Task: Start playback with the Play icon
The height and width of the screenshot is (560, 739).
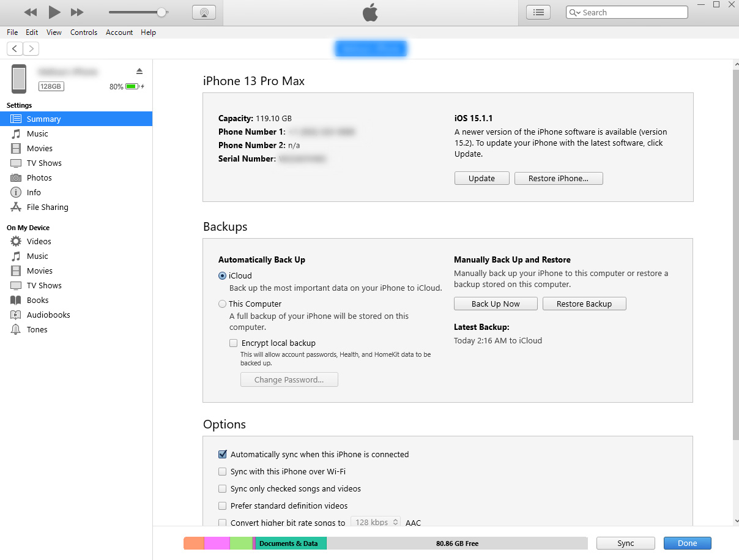Action: 54,12
